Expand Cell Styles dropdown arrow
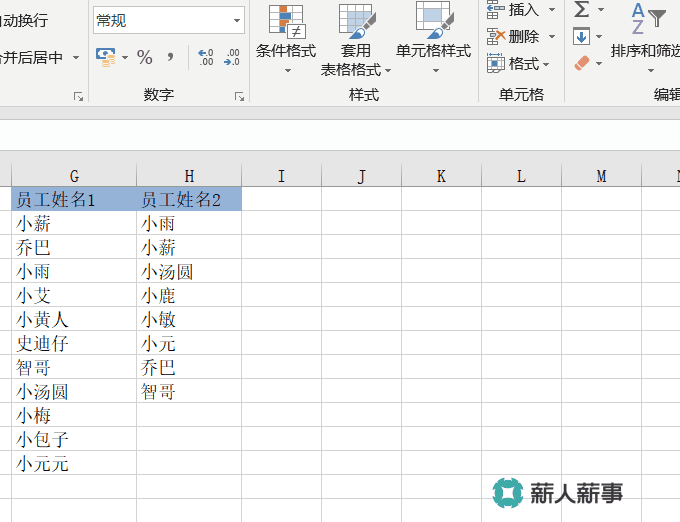Viewport: 680px width, 522px height. pos(436,70)
